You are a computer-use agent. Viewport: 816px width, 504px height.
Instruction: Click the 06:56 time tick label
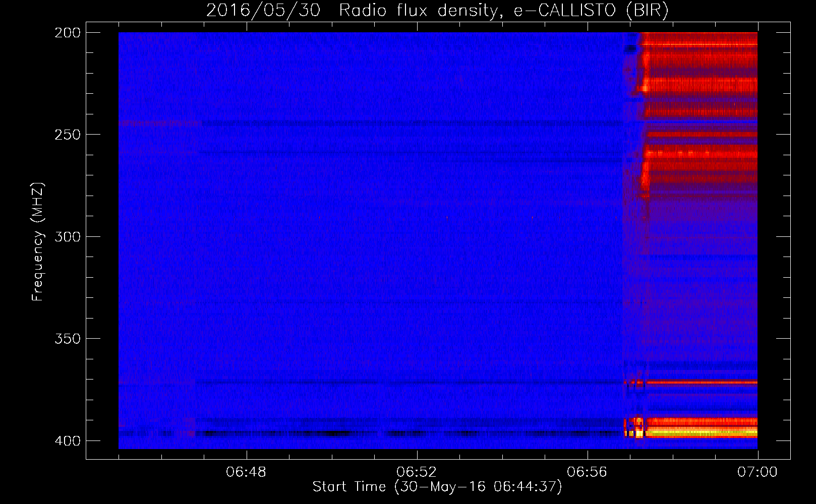point(587,472)
